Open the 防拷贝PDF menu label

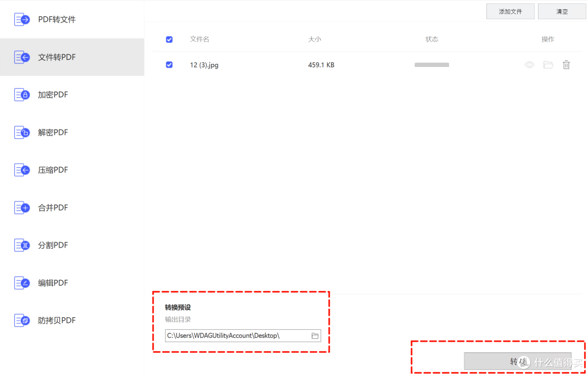point(57,320)
